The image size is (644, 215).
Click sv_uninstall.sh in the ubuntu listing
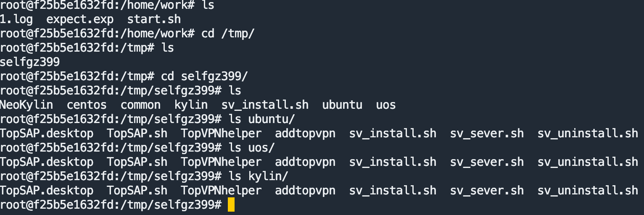588,134
